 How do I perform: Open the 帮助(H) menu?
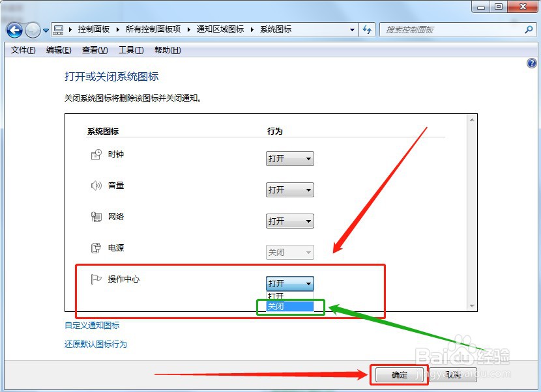click(x=168, y=50)
